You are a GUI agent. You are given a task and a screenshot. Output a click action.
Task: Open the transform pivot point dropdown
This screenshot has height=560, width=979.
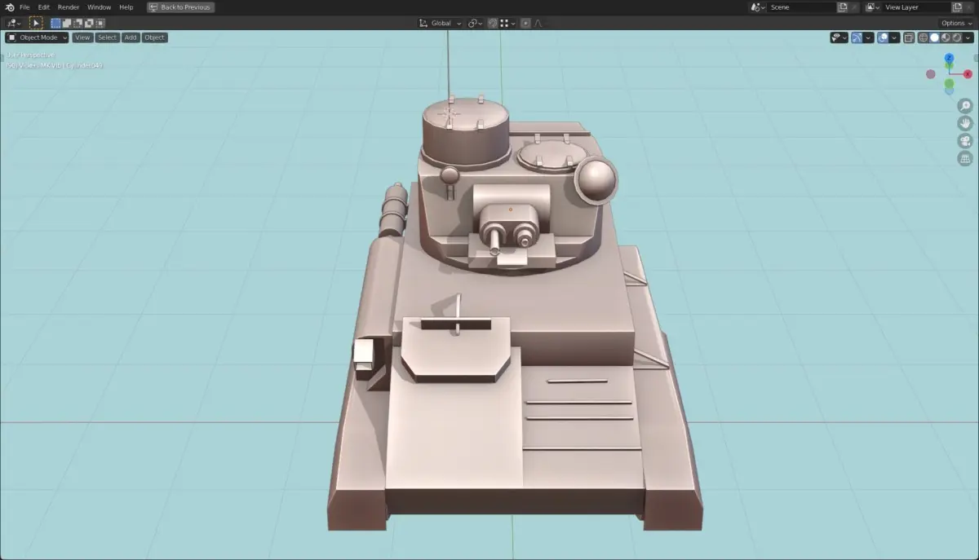click(475, 23)
